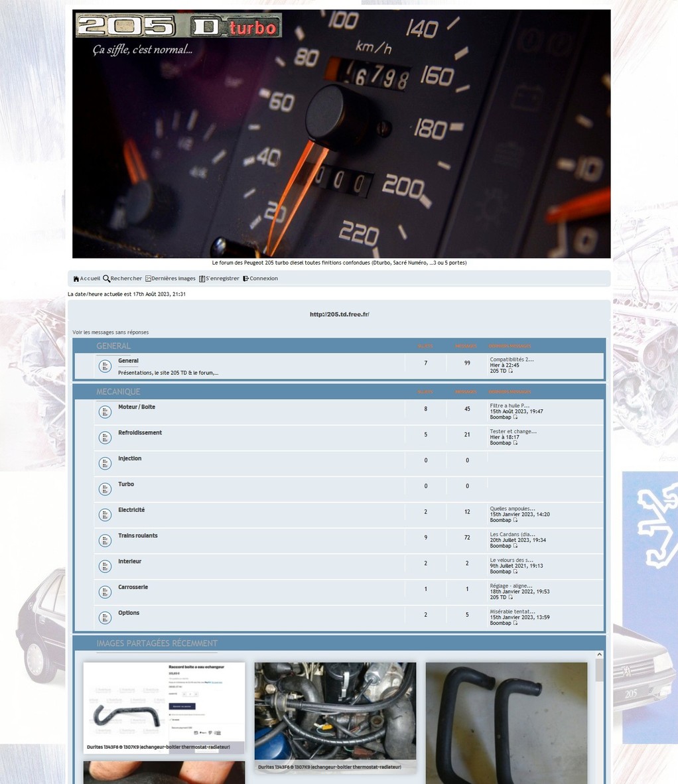Viewport: 678px width, 784px height.
Task: Click the GENERAL category header title
Action: tap(113, 346)
